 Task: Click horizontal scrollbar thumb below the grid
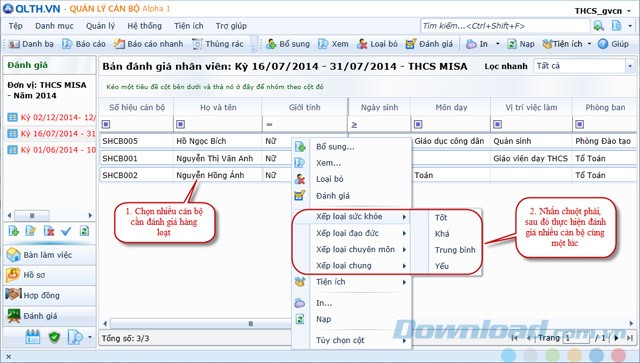click(x=250, y=323)
